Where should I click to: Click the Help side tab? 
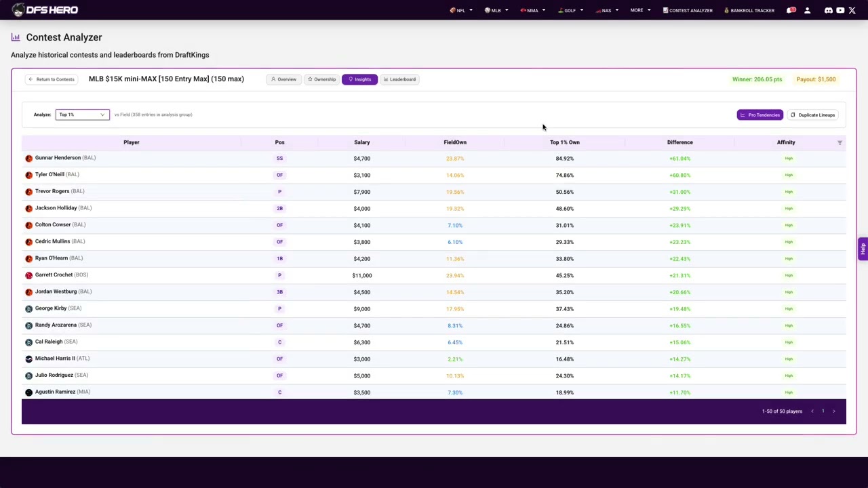pyautogui.click(x=863, y=249)
